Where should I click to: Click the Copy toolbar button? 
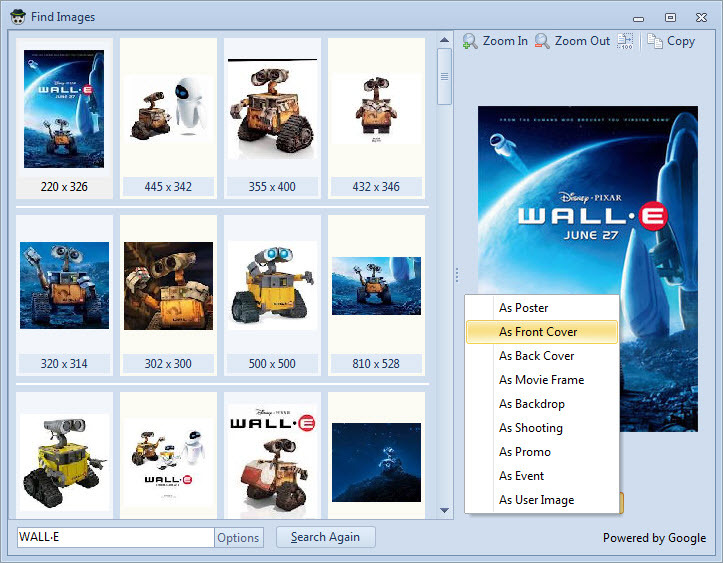[x=671, y=41]
